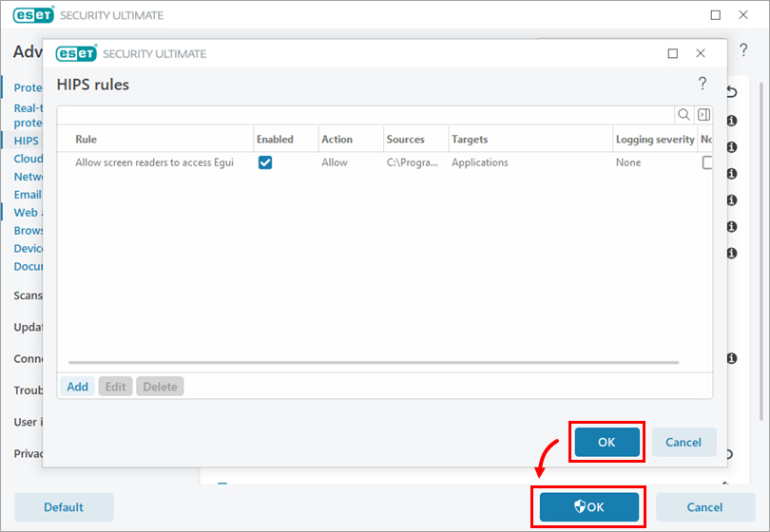This screenshot has height=532, width=770.
Task: Click the Default button in Advanced setup
Action: [64, 507]
